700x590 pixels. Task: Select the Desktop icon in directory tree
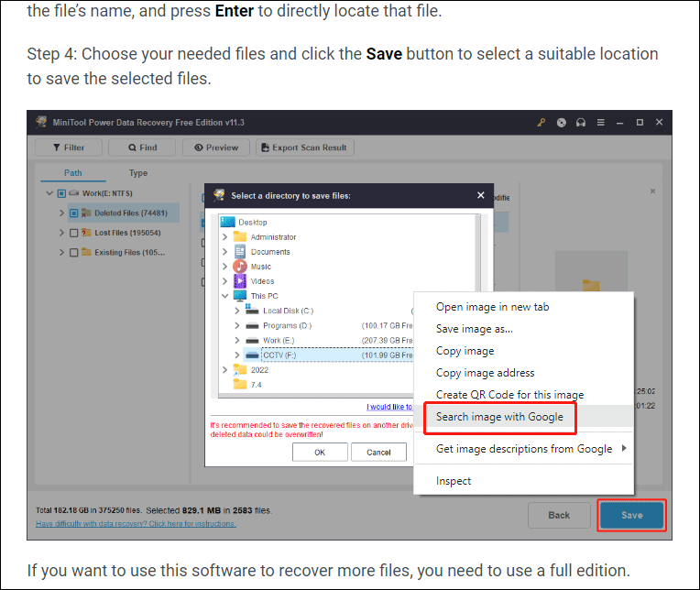227,222
